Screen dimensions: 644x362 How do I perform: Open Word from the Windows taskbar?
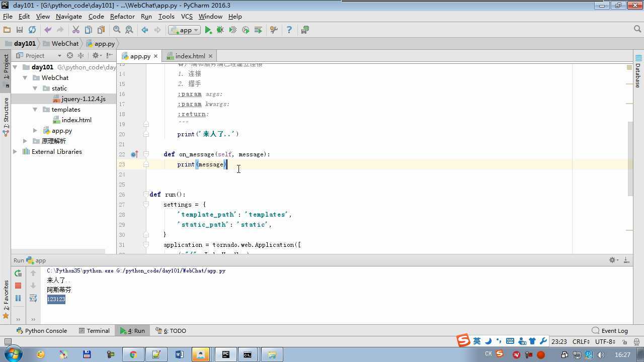tap(179, 354)
